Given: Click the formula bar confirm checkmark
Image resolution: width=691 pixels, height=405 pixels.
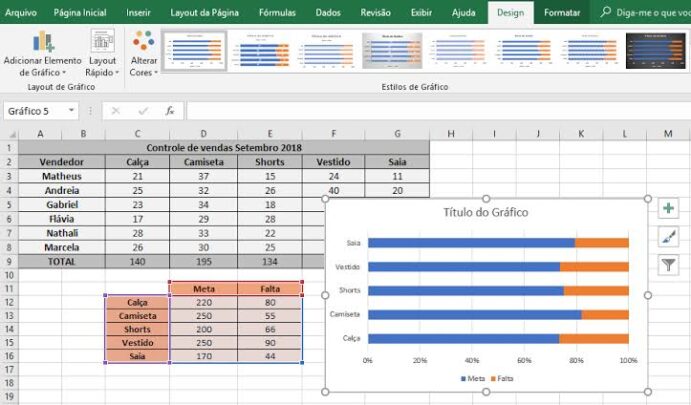Looking at the screenshot, I should (143, 111).
